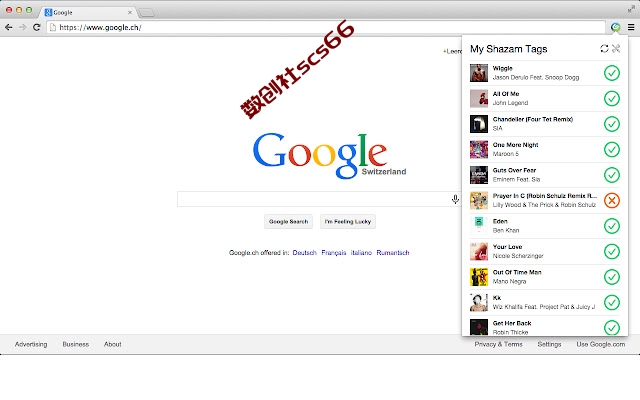Click the "My Shazam Tags" heading
The width and height of the screenshot is (640, 400).
[509, 49]
